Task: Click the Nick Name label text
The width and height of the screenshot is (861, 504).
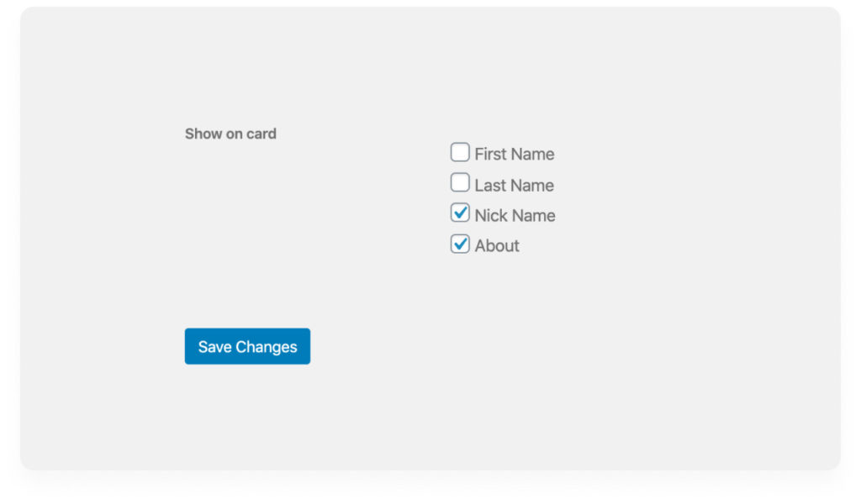Action: coord(515,216)
